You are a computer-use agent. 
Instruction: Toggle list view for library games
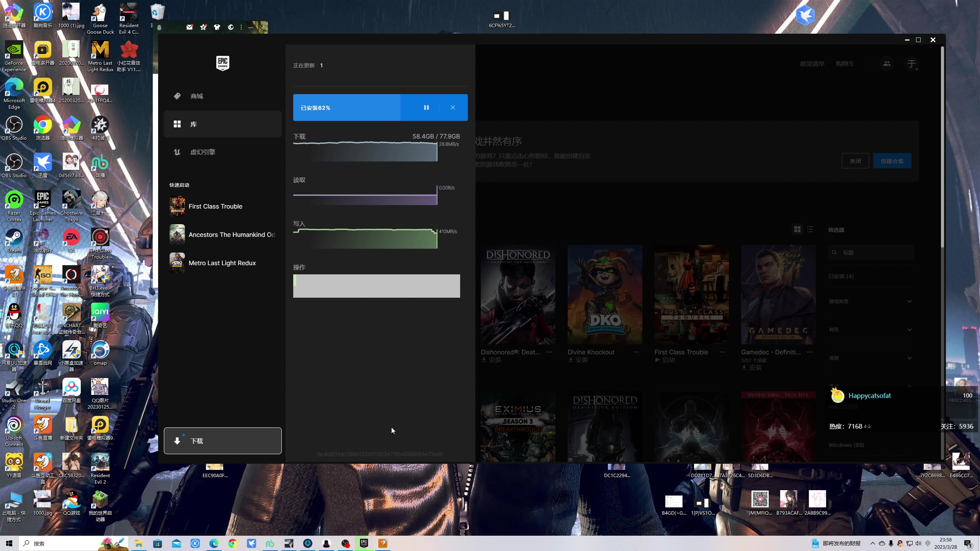pos(810,230)
